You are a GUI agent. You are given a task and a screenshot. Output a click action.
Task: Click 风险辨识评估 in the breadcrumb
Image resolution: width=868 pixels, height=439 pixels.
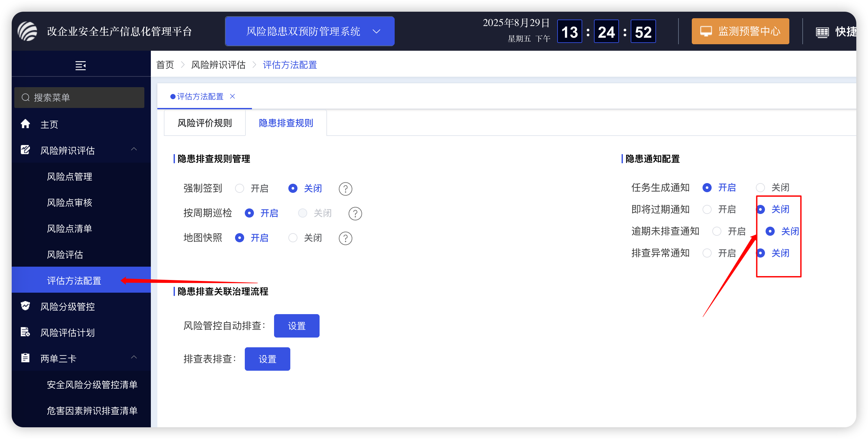(x=218, y=65)
